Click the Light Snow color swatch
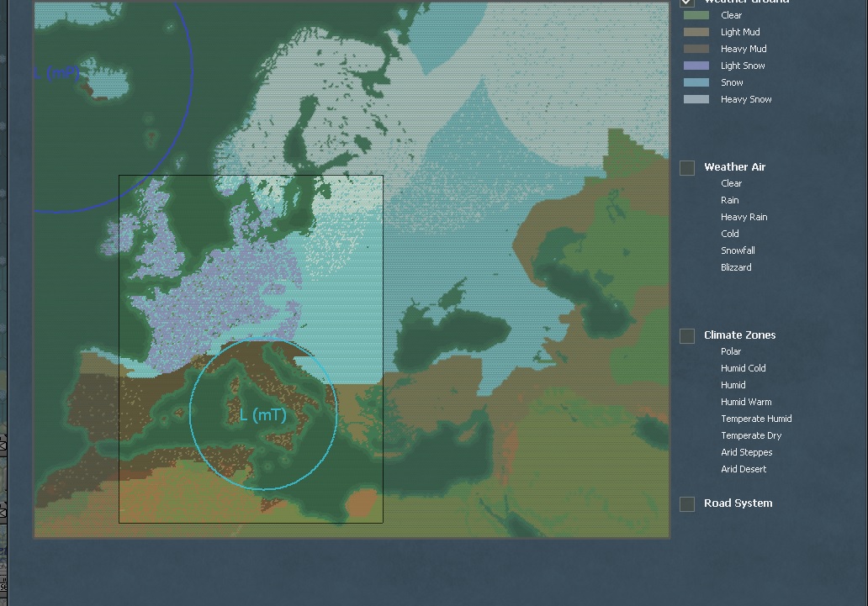 pos(696,66)
